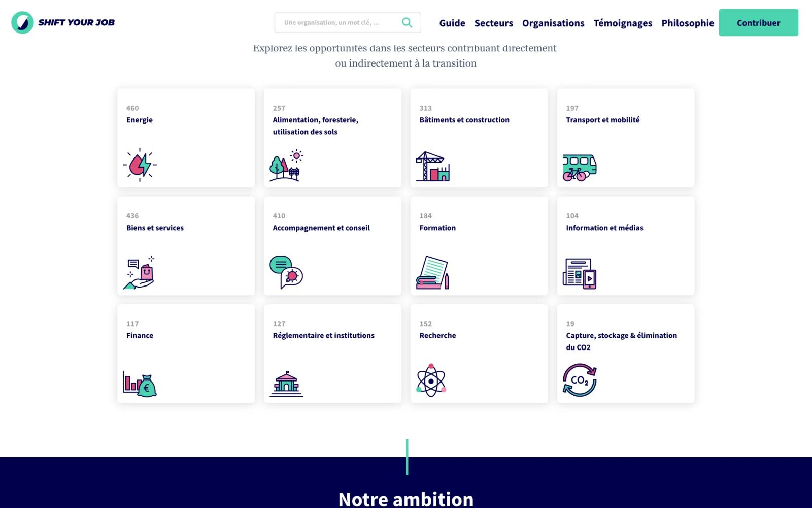Click the search magnifier icon
The image size is (812, 508).
click(x=407, y=22)
